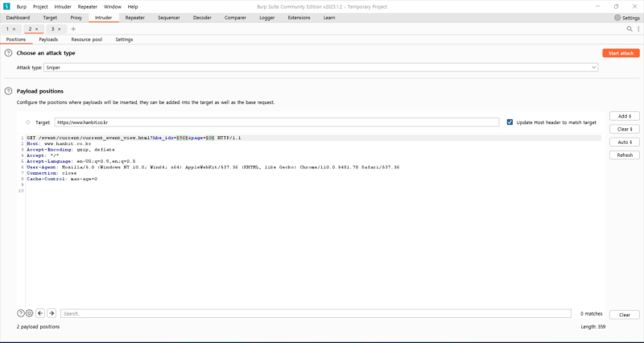Click the Add § button
This screenshot has width=644, height=343.
point(625,116)
